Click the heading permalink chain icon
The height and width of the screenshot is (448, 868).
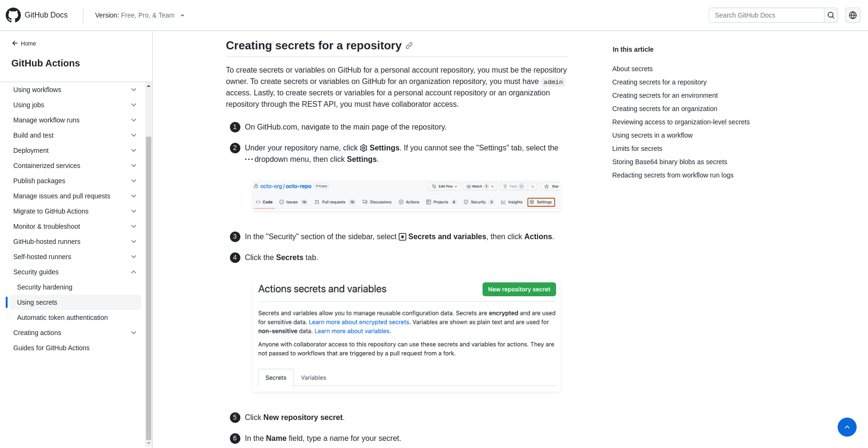tap(409, 46)
